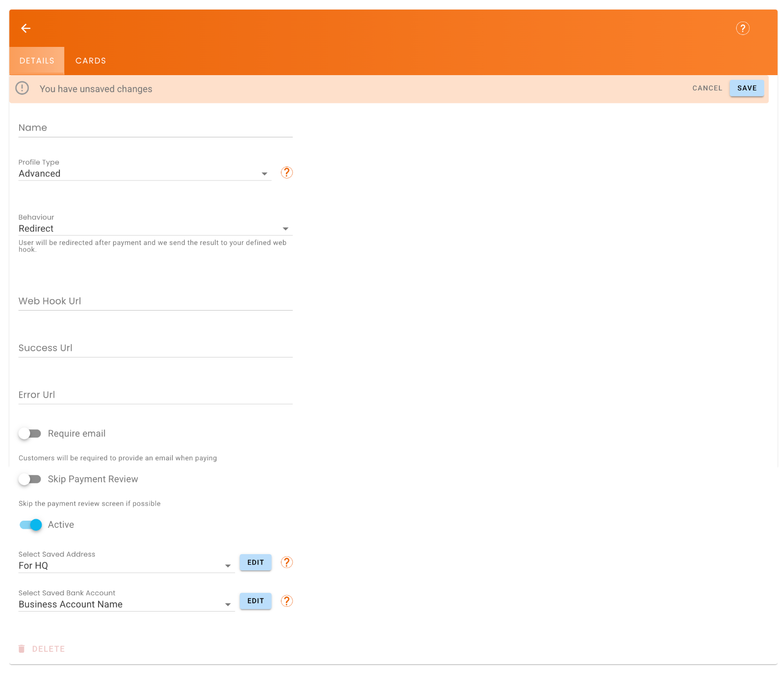Click the redirect behaviour description text
The height and width of the screenshot is (680, 784).
[152, 246]
